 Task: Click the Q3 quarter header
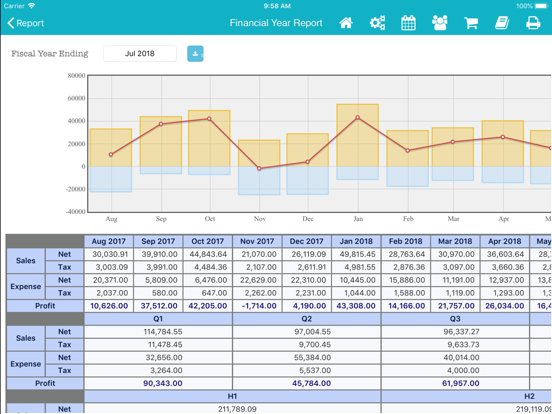(x=455, y=319)
